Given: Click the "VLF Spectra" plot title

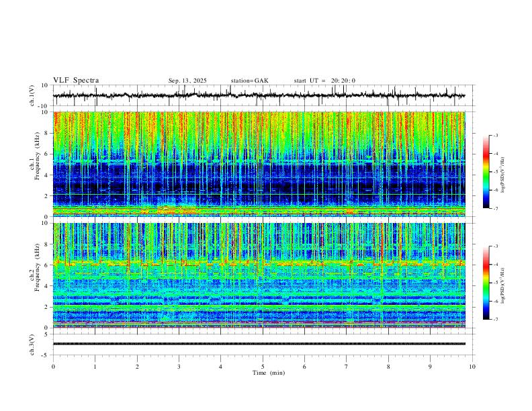Looking at the screenshot, I should tap(76, 81).
